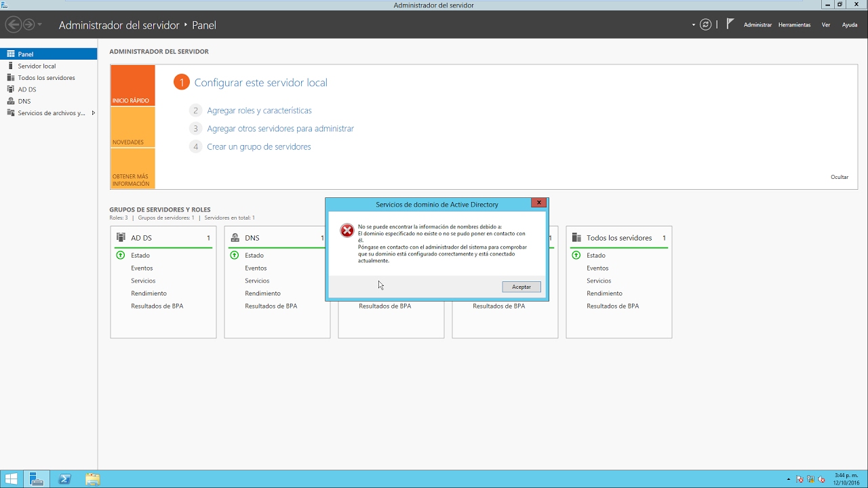This screenshot has height=488, width=868.
Task: Show hidden tray icons arrow
Action: pyautogui.click(x=788, y=480)
